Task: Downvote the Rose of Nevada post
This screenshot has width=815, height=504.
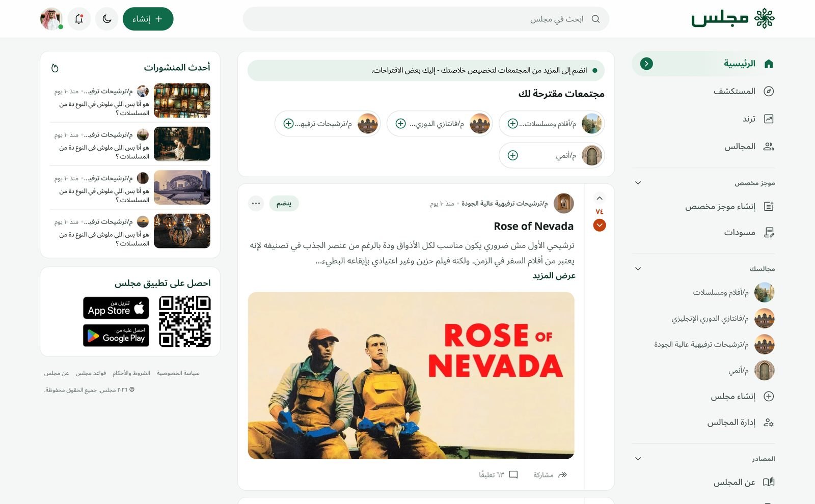Action: click(x=600, y=225)
